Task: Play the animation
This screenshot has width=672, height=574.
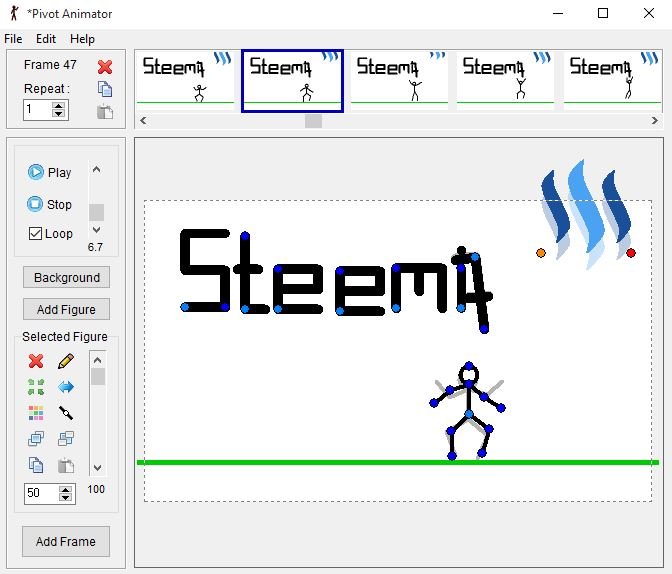Action: click(49, 172)
